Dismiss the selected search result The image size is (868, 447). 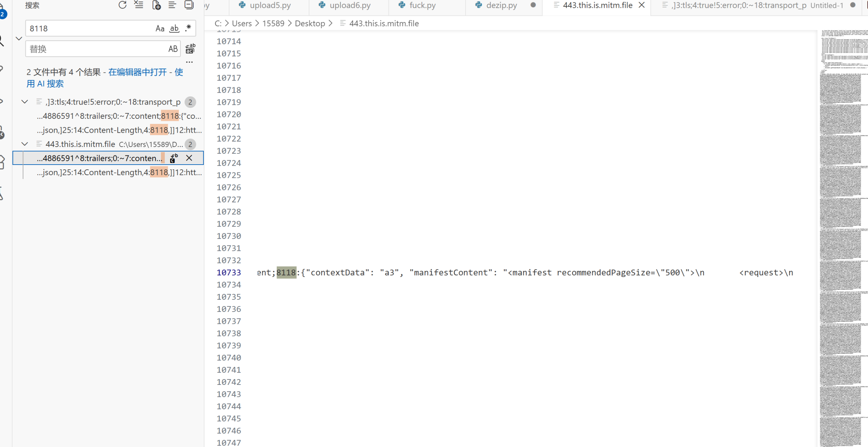(189, 158)
